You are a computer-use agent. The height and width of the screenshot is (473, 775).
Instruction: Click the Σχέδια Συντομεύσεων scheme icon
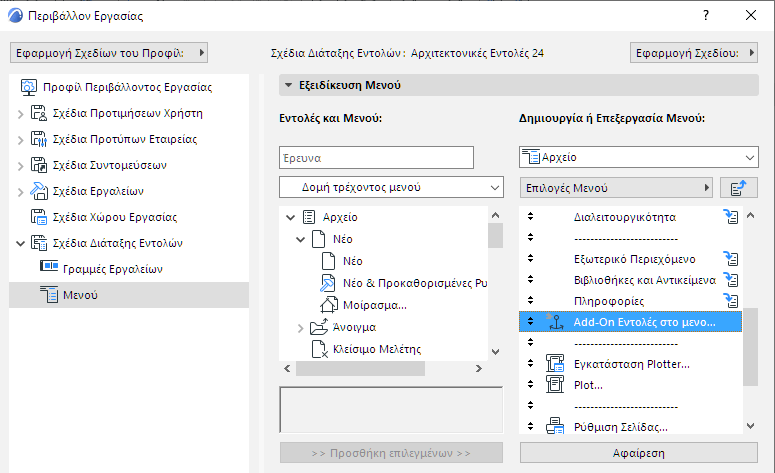coord(39,165)
